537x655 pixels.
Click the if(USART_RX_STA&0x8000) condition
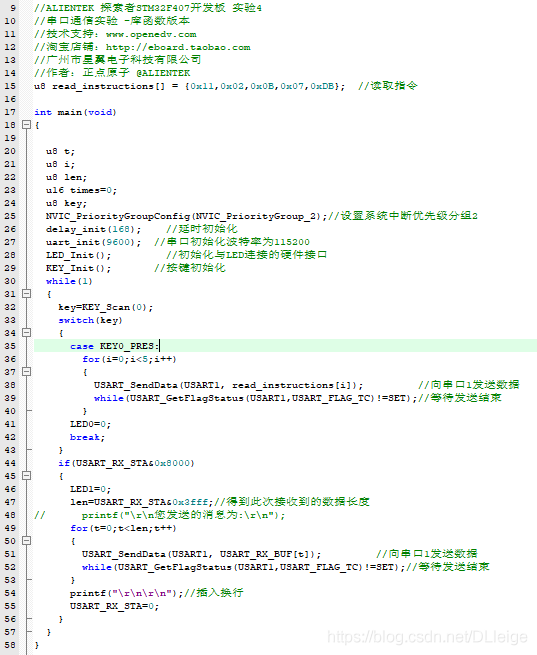point(127,463)
